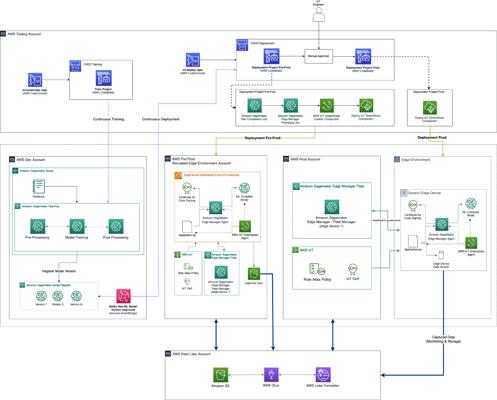Click the Edge Manager Fleet Manager icon in the Prod account
This screenshot has height=400, width=497.
(x=332, y=207)
